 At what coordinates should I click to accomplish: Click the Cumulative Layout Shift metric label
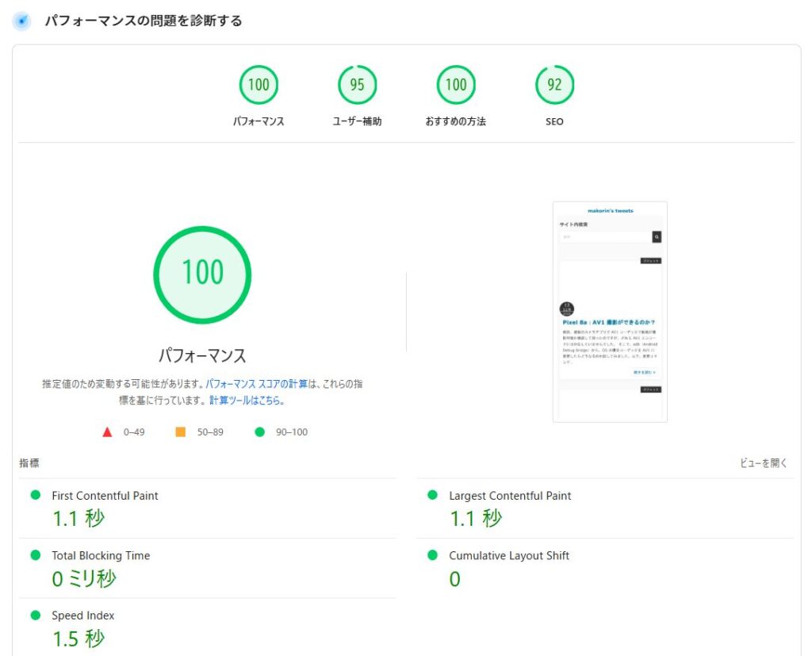coord(509,556)
